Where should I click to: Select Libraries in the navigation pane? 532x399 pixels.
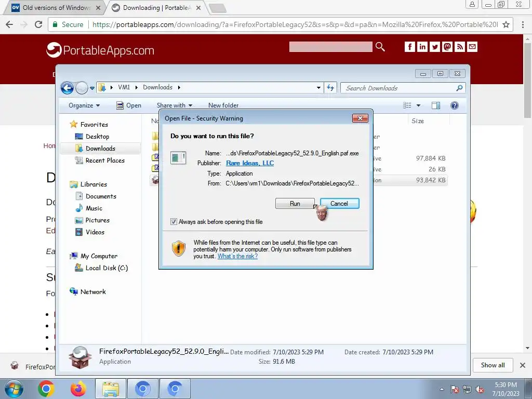coord(94,184)
